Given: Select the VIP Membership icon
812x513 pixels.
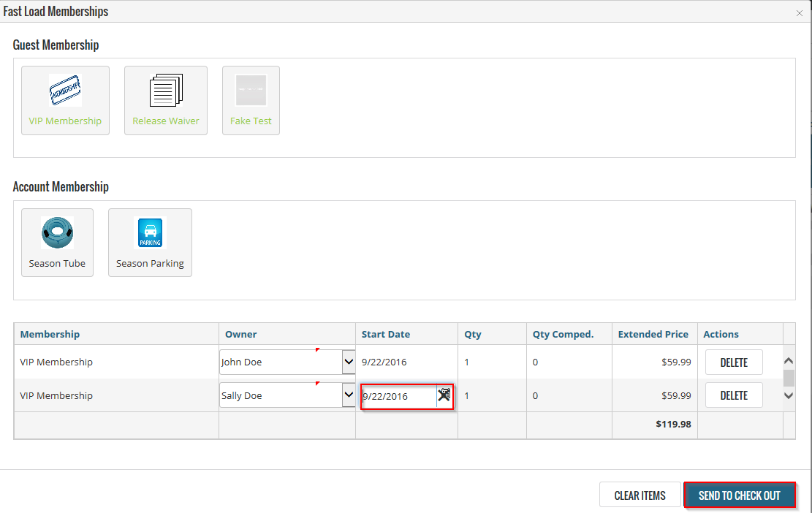Looking at the screenshot, I should (65, 91).
